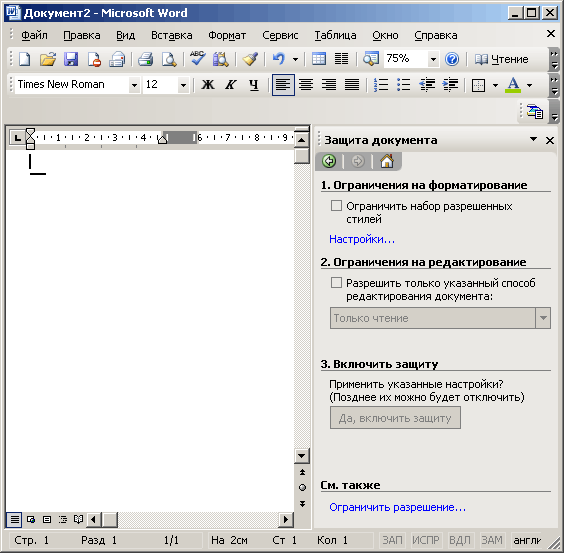This screenshot has height=553, width=564.
Task: Insert a table from toolbar
Action: 319,59
